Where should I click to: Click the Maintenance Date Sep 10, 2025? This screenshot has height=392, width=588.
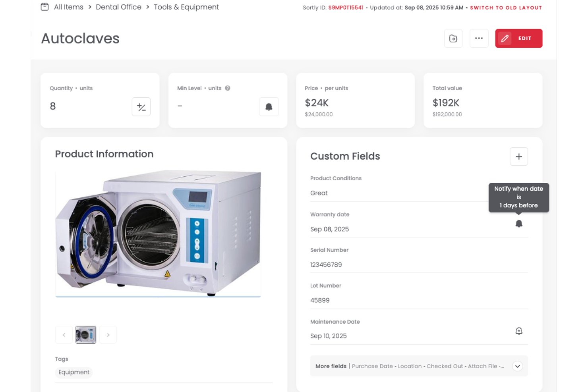(329, 336)
